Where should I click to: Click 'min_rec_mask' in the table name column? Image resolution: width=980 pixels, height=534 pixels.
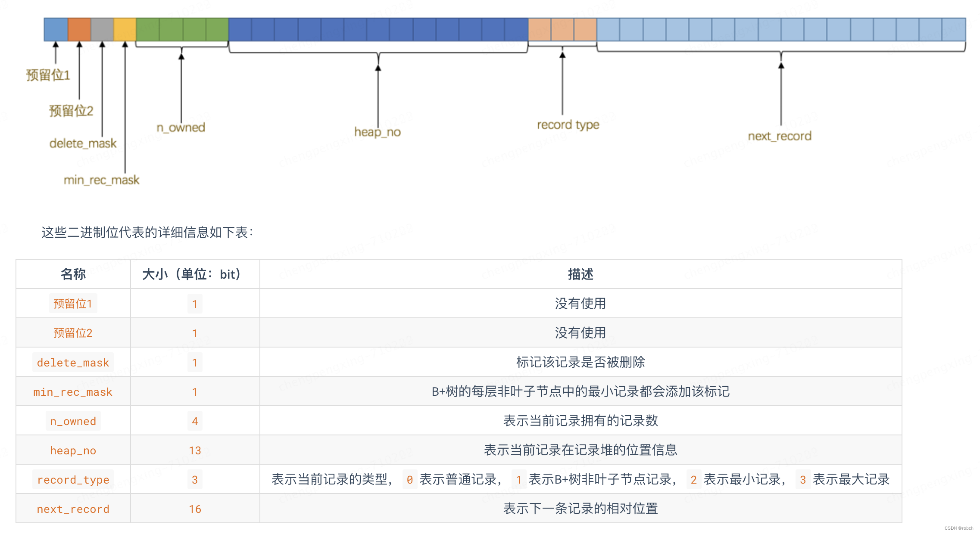(73, 392)
